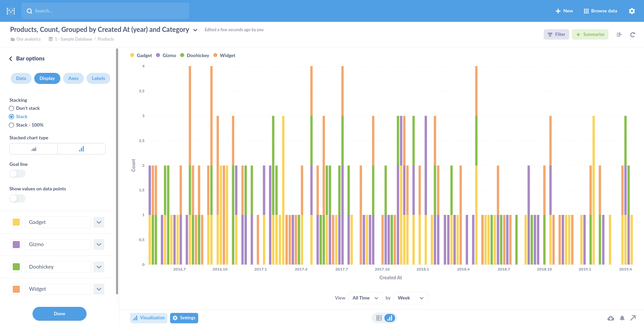The height and width of the screenshot is (326, 644).
Task: Click the Done button
Action: pyautogui.click(x=59, y=314)
